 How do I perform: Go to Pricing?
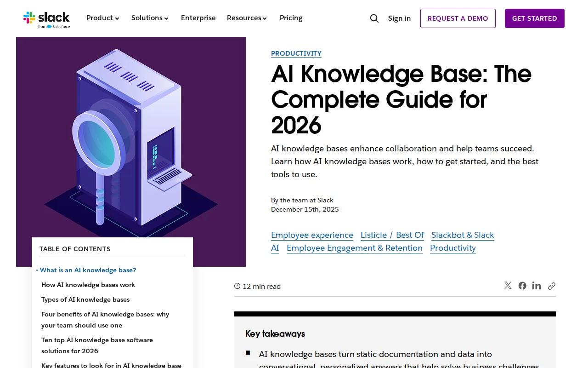pos(291,18)
